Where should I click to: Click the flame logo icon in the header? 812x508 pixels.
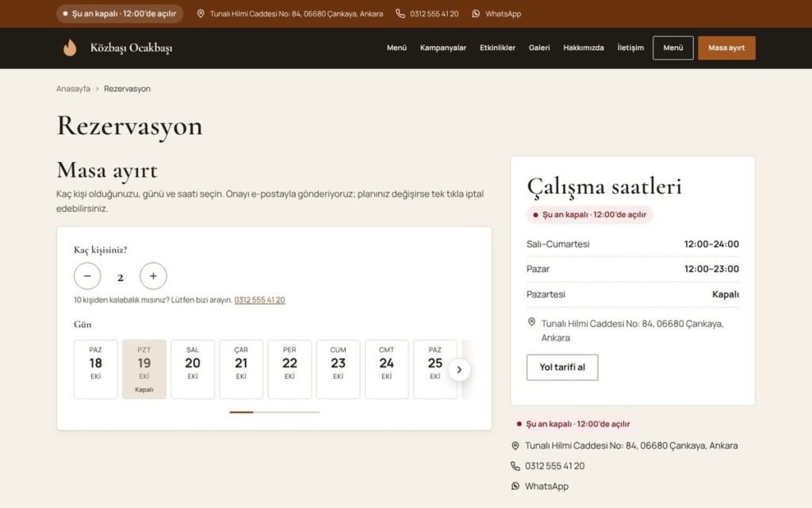click(x=70, y=48)
